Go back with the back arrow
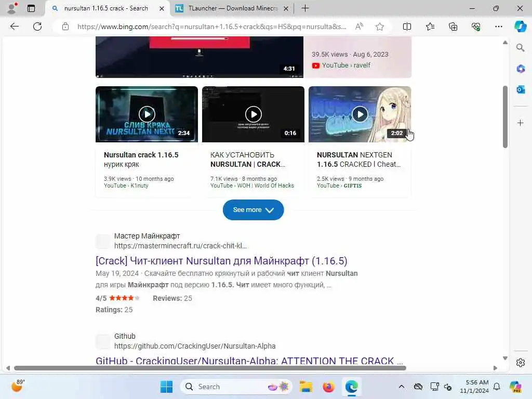Viewport: 532px width, 399px height. click(x=14, y=26)
